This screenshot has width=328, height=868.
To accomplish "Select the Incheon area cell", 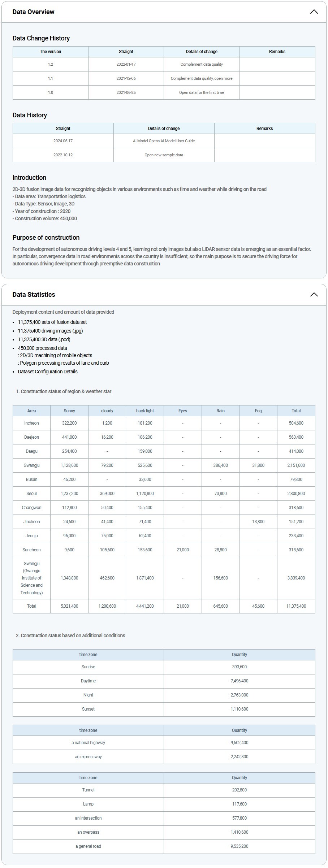I will (31, 423).
